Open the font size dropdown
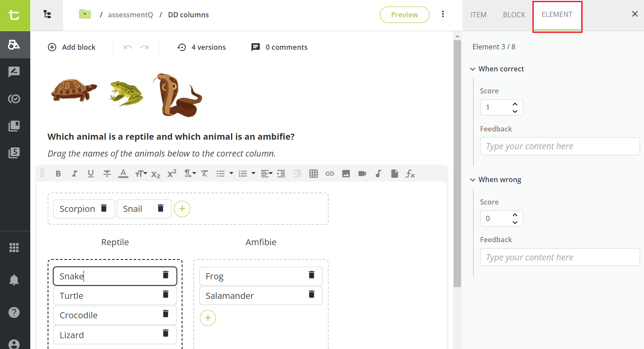Image resolution: width=644 pixels, height=349 pixels. (x=141, y=173)
